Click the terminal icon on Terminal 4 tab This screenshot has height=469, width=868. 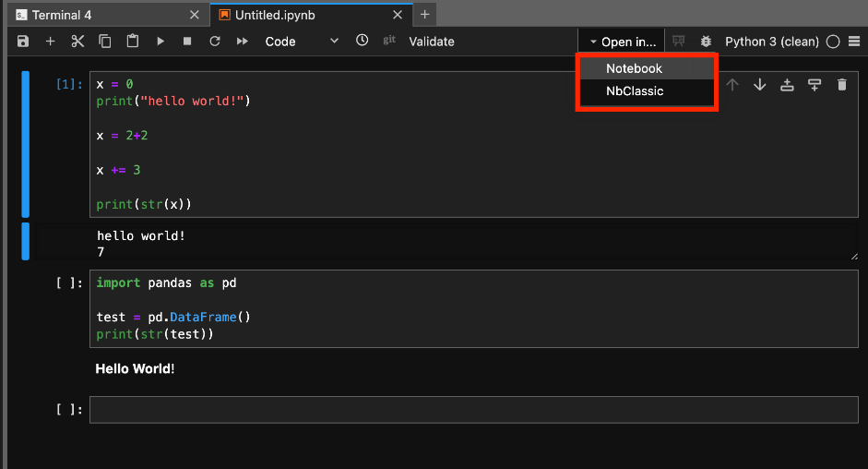point(21,15)
